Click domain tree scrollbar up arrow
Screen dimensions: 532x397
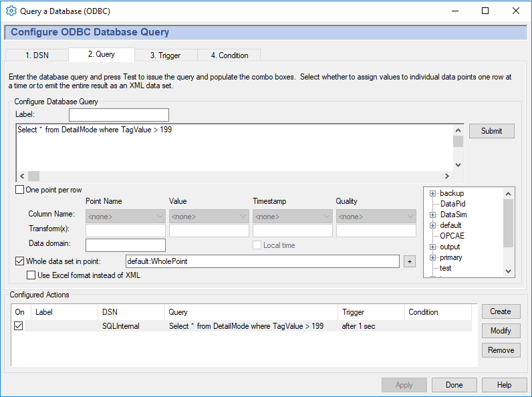pos(508,194)
